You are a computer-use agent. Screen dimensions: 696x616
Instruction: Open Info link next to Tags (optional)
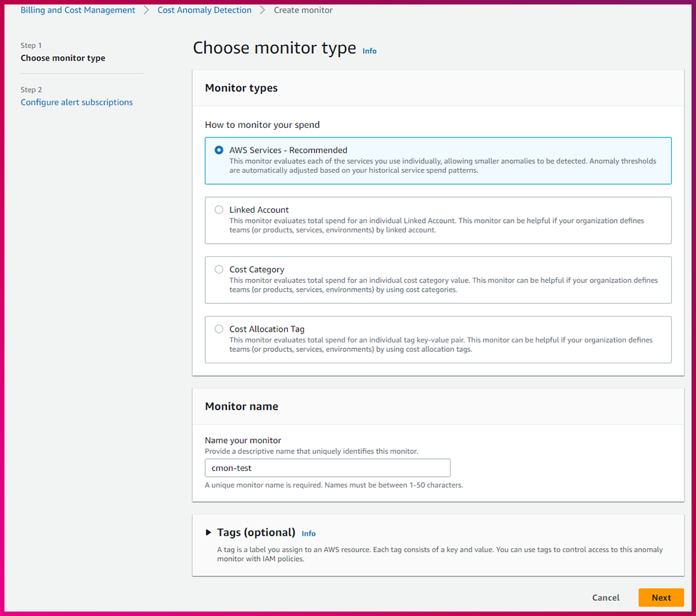[308, 534]
